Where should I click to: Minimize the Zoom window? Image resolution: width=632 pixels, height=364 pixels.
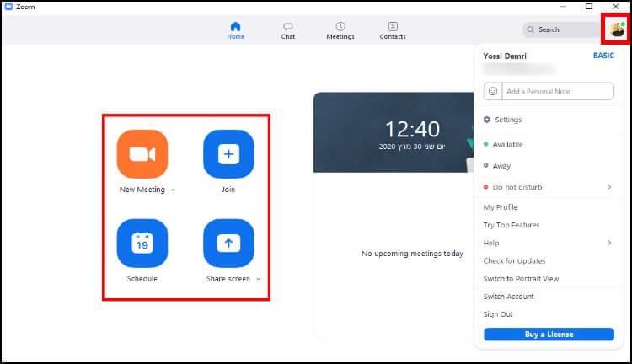563,7
